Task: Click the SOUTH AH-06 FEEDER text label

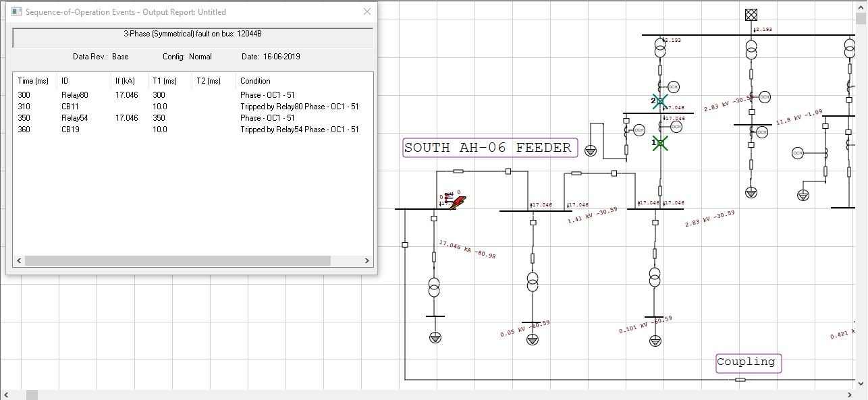Action: [490, 148]
